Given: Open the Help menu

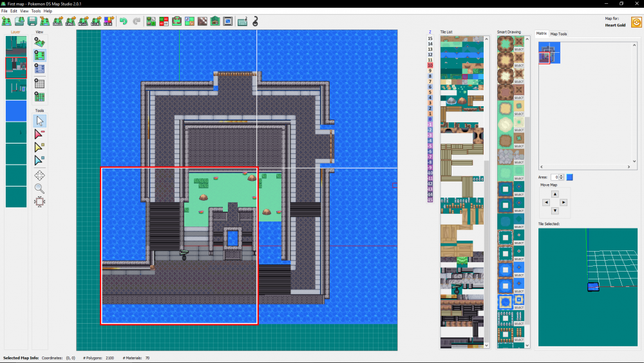Looking at the screenshot, I should (48, 11).
